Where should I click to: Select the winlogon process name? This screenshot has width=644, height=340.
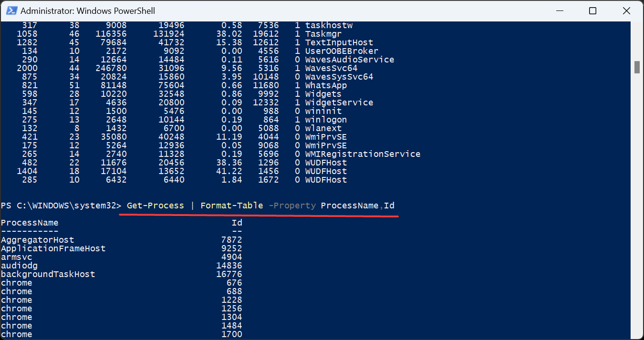pos(326,120)
